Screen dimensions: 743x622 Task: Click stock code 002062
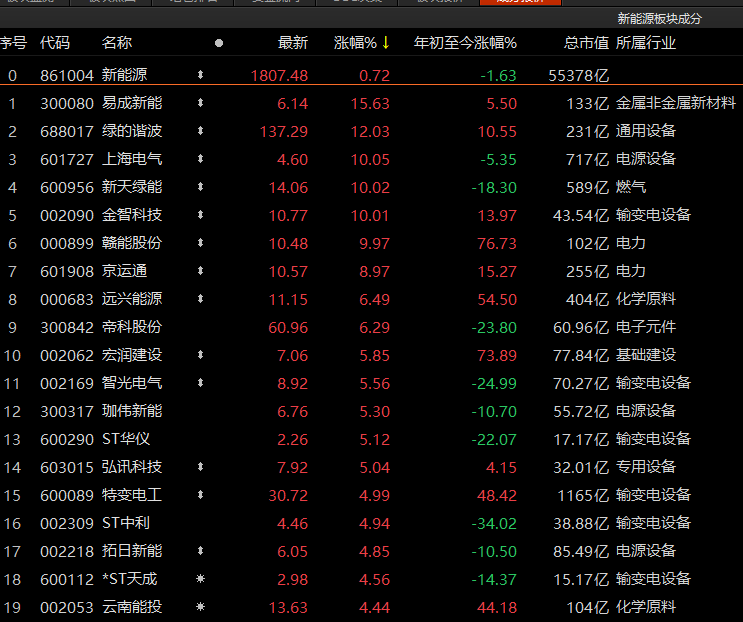(67, 355)
